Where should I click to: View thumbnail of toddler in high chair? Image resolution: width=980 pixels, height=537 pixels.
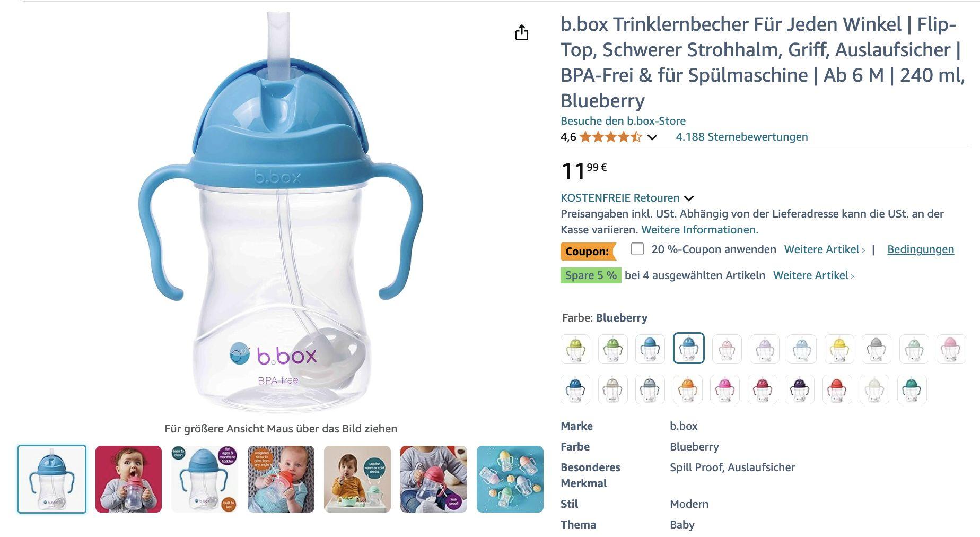coord(357,479)
